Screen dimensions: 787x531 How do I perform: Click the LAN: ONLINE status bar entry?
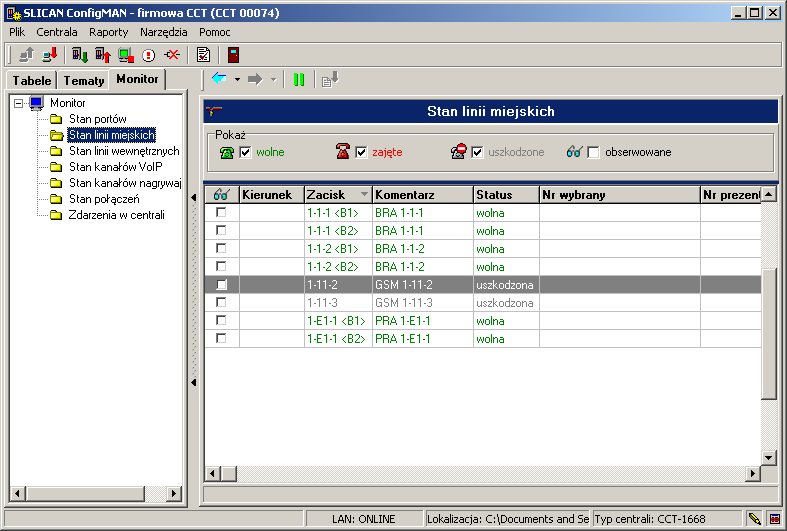click(x=363, y=518)
